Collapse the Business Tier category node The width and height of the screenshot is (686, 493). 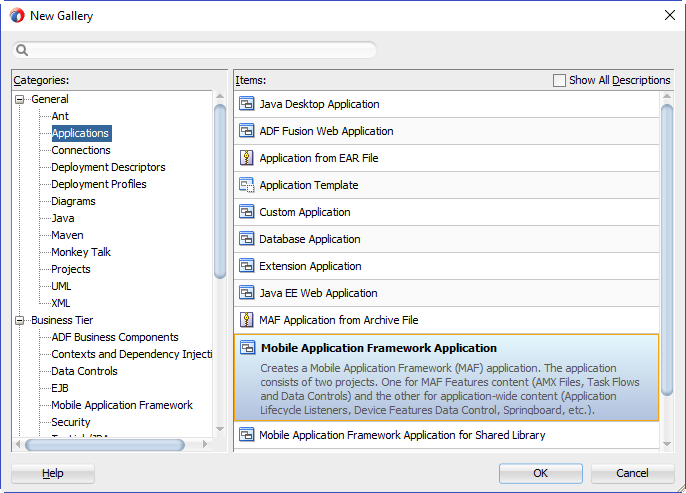click(x=19, y=321)
